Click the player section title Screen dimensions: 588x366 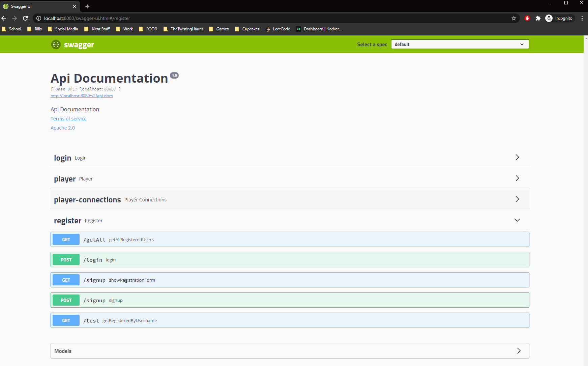point(65,179)
